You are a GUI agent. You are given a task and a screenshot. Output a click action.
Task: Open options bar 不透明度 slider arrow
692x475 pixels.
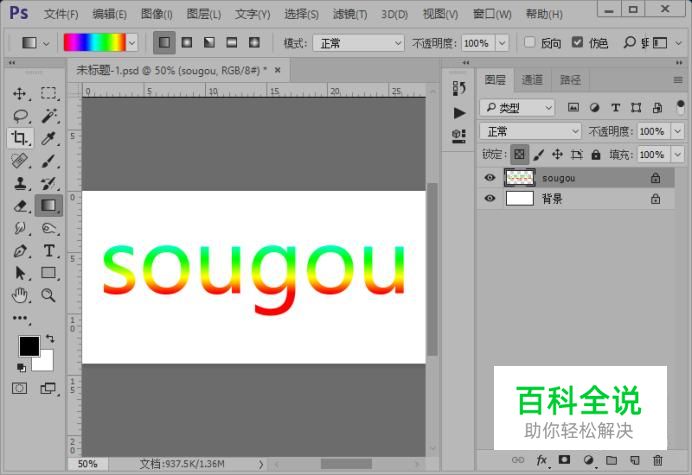[502, 43]
